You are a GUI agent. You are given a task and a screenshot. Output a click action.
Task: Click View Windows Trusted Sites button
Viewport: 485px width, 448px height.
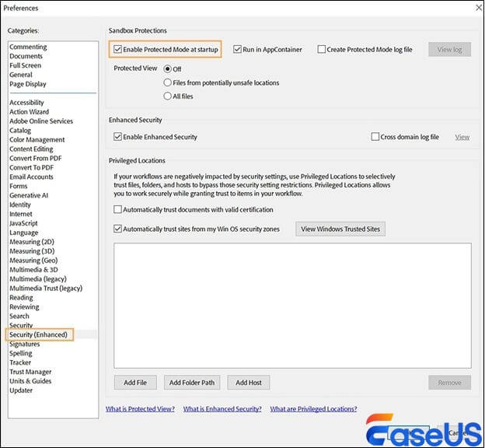coord(340,229)
